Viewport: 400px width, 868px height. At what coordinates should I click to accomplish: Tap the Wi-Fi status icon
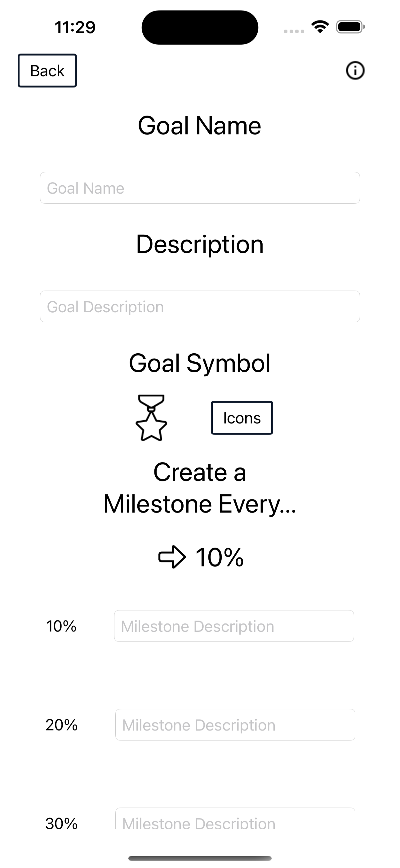click(x=320, y=27)
